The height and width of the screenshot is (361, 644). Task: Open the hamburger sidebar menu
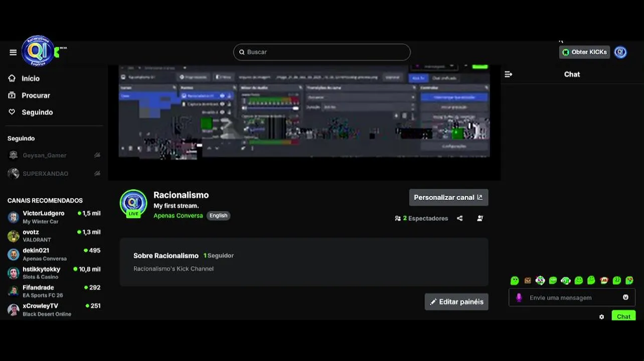(x=13, y=52)
